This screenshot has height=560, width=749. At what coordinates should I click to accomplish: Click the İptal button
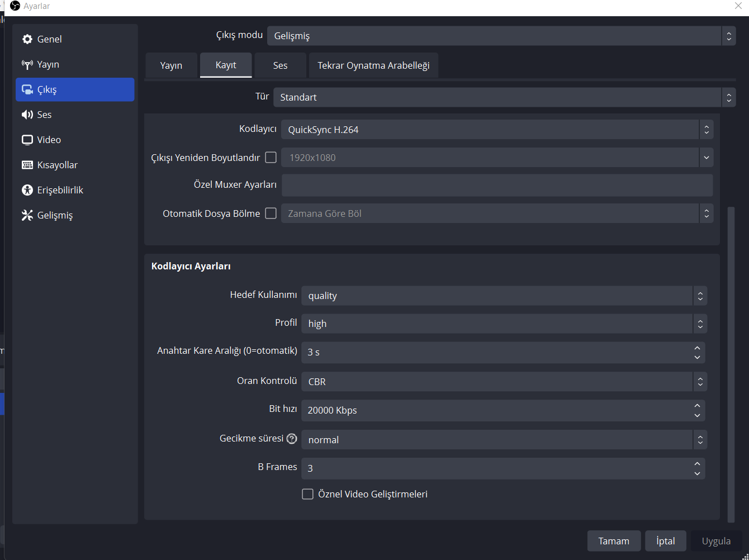[666, 541]
